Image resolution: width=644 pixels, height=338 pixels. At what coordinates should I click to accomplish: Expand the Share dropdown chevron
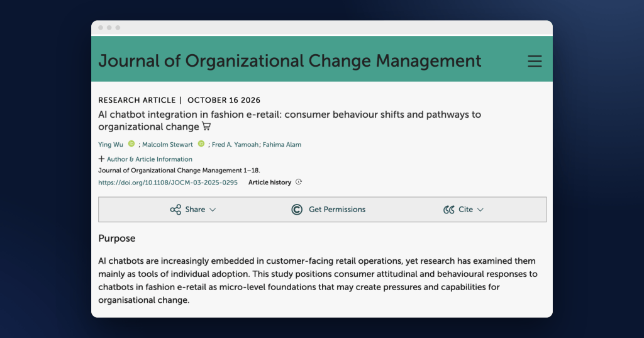(213, 210)
